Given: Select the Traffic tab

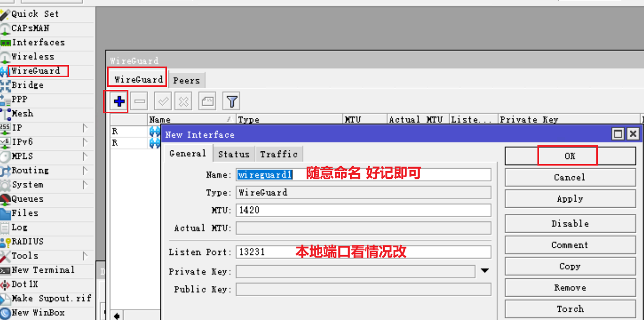Looking at the screenshot, I should pyautogui.click(x=279, y=153).
